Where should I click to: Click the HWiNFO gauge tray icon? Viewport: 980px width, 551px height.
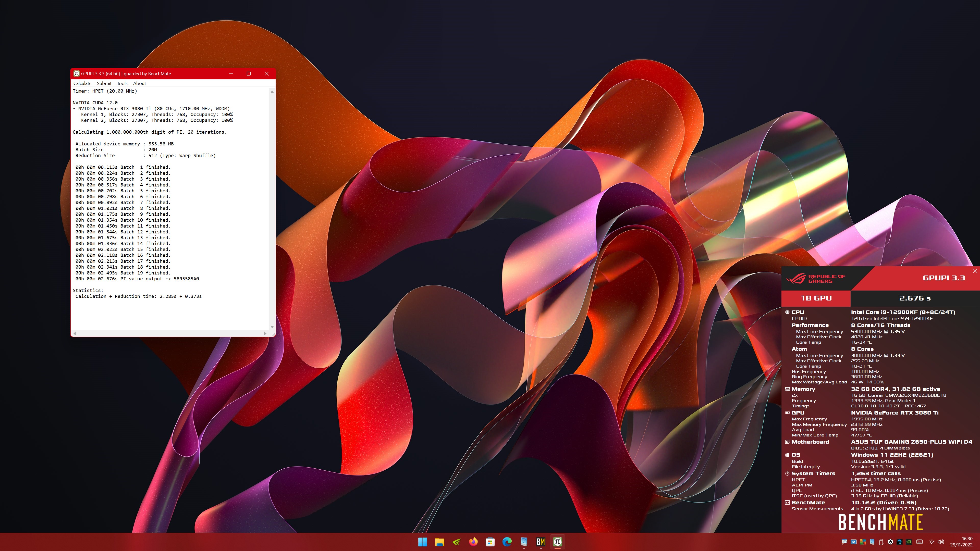coord(872,542)
